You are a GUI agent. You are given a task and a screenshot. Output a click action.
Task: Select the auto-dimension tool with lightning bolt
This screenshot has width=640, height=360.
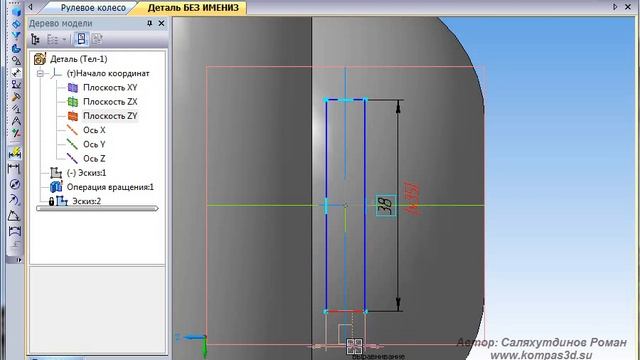point(15,153)
